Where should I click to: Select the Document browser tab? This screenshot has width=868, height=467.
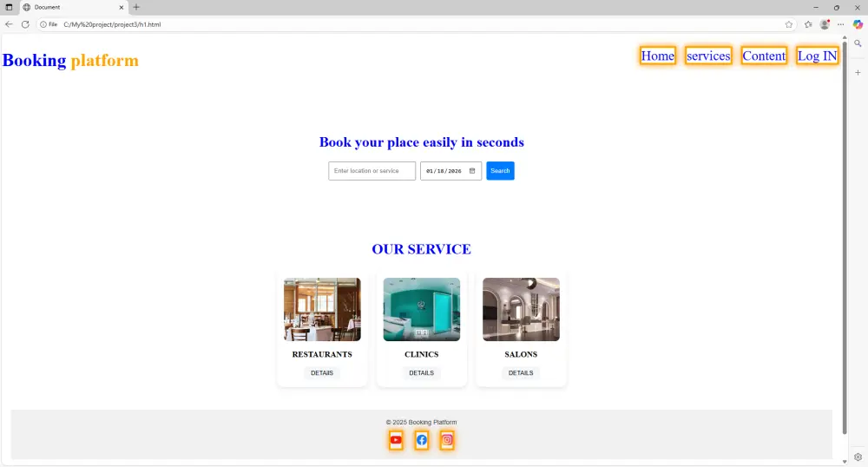(73, 7)
